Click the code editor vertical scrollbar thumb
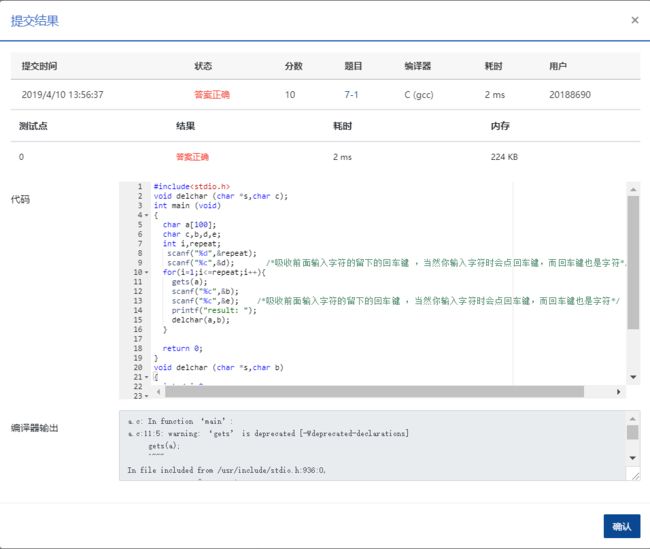 point(633,263)
